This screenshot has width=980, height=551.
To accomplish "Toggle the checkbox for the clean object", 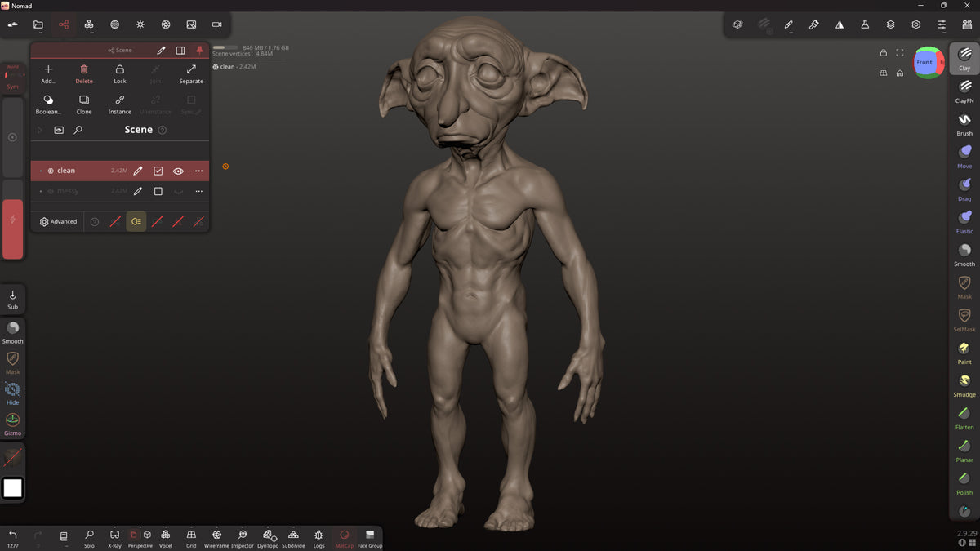I will 158,171.
